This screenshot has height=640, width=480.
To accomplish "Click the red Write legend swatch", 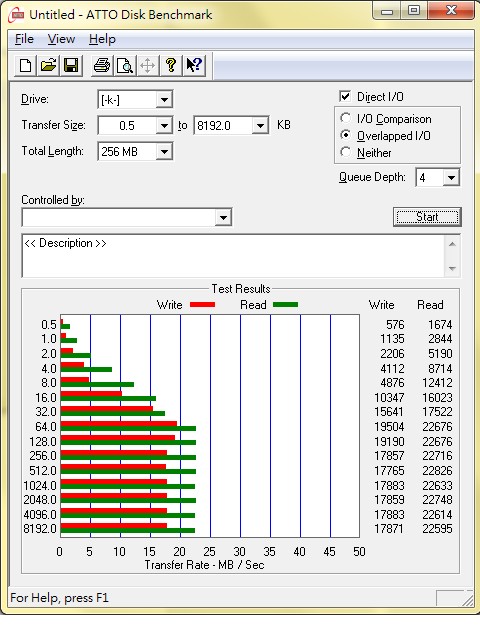I will coord(202,305).
